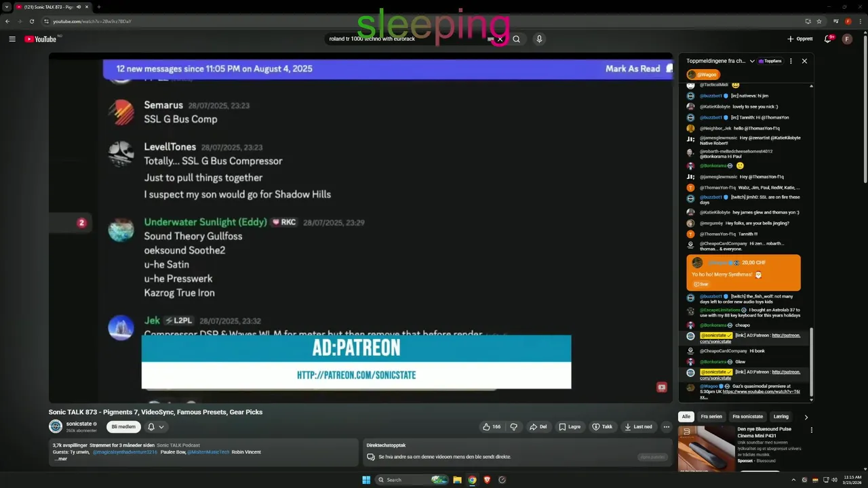
Task: Share video with Del button
Action: click(538, 427)
